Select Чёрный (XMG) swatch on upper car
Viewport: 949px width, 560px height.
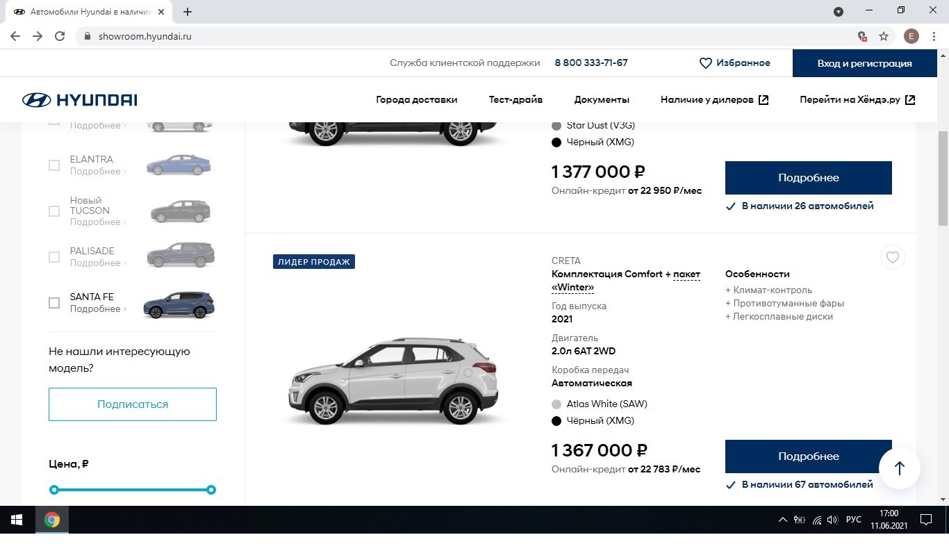coord(556,142)
